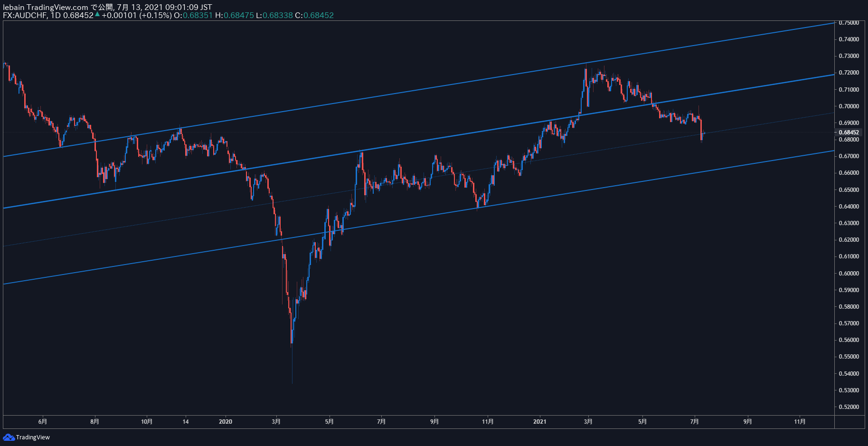
Task: Click the low value L:0.68338
Action: [x=274, y=15]
